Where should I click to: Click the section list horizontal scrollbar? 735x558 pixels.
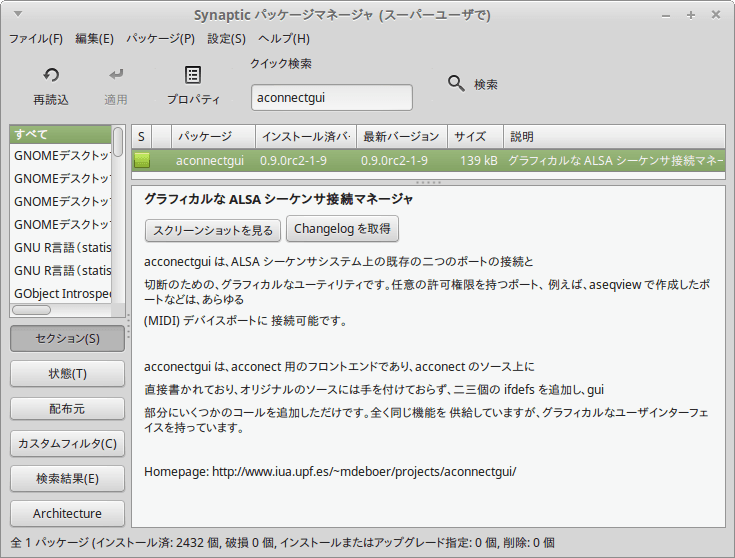coord(31,310)
